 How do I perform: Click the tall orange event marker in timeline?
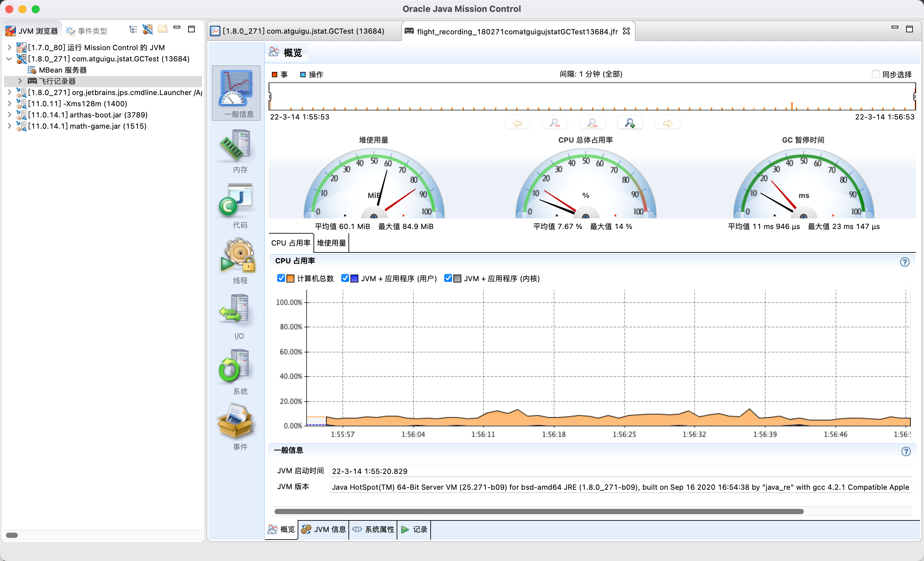click(792, 106)
